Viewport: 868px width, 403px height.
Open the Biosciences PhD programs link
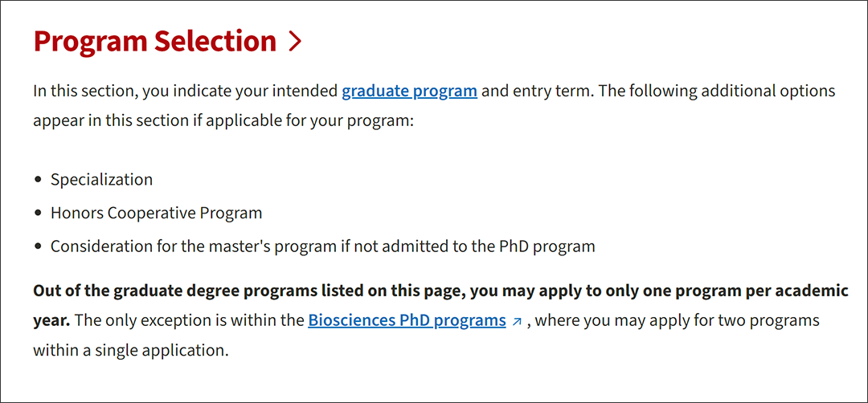407,320
